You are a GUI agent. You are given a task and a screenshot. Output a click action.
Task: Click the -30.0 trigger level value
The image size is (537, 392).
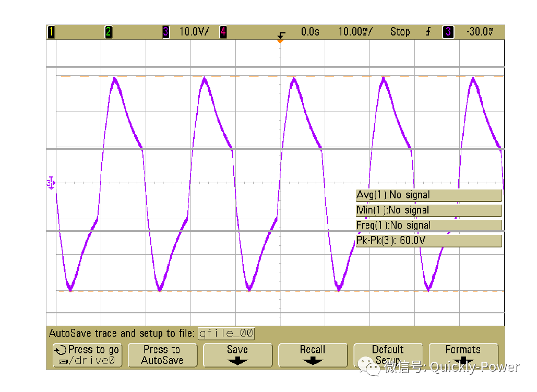click(480, 32)
